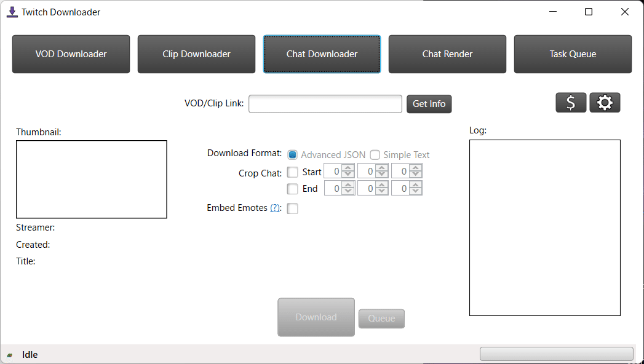
Task: Decrease the Start minutes value
Action: tap(382, 175)
